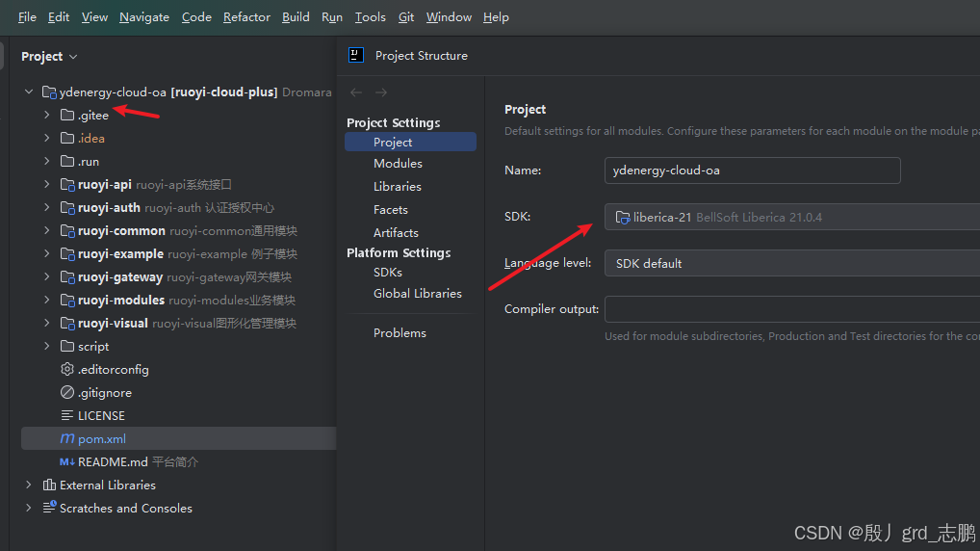The height and width of the screenshot is (551, 980).
Task: Click the ruoyi-visual module folder icon
Action: pyautogui.click(x=67, y=324)
